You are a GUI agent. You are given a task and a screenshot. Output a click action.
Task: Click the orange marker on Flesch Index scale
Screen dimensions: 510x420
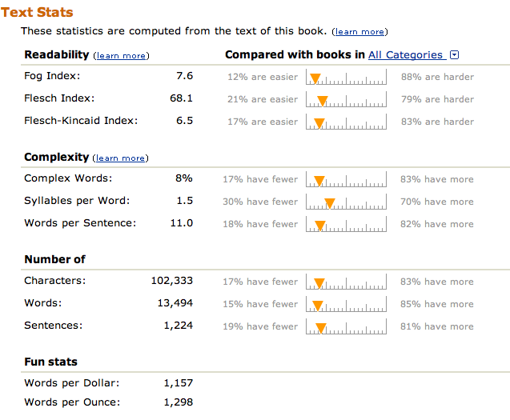click(323, 101)
